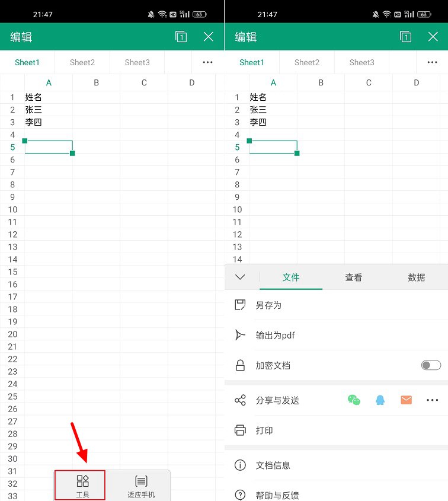This screenshot has height=501, width=448.
Task: Select column D header in left screen
Action: pos(191,83)
